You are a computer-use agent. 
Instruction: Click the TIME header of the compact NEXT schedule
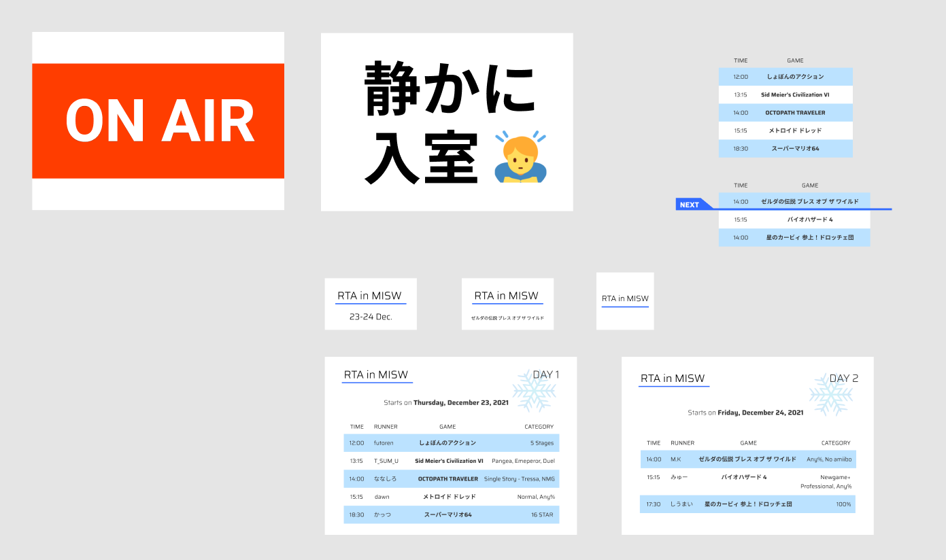(741, 186)
